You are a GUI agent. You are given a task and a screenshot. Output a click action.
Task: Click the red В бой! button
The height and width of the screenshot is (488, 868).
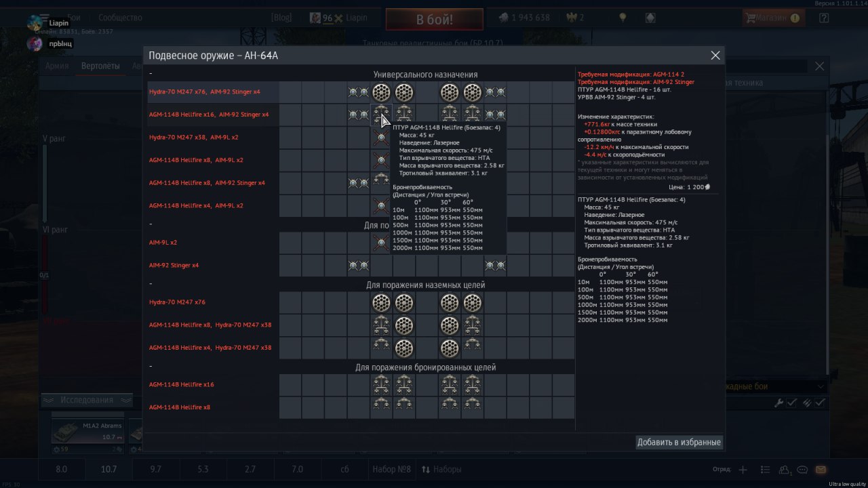coord(435,20)
